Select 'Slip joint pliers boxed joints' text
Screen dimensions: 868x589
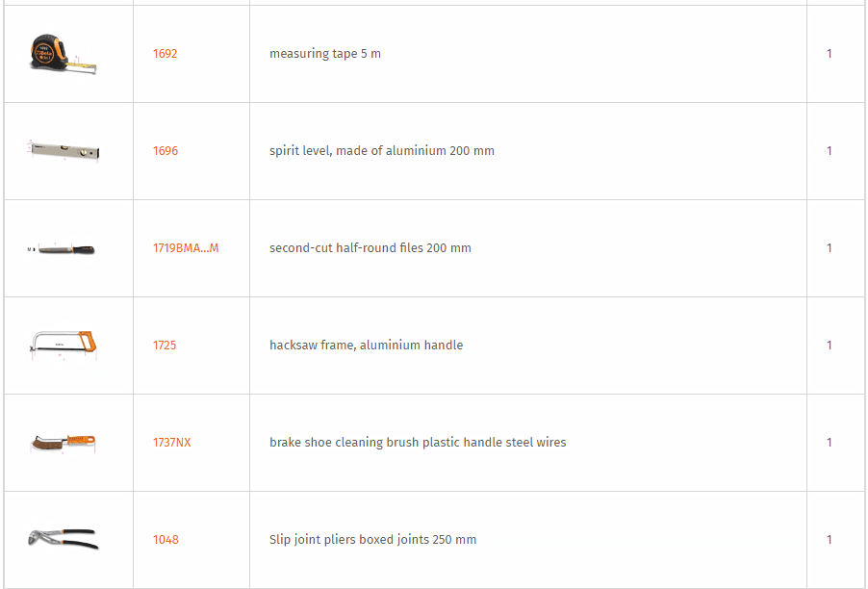[x=347, y=539]
